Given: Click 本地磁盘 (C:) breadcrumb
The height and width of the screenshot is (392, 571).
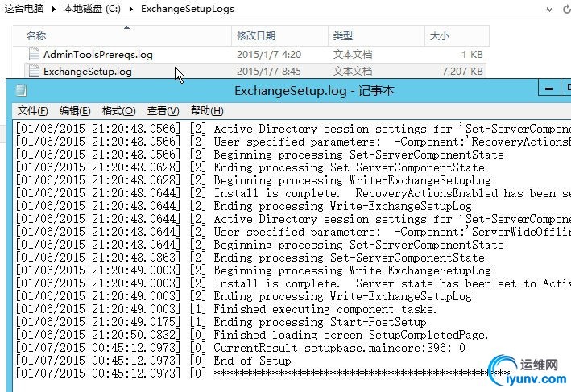Looking at the screenshot, I should pos(92,9).
